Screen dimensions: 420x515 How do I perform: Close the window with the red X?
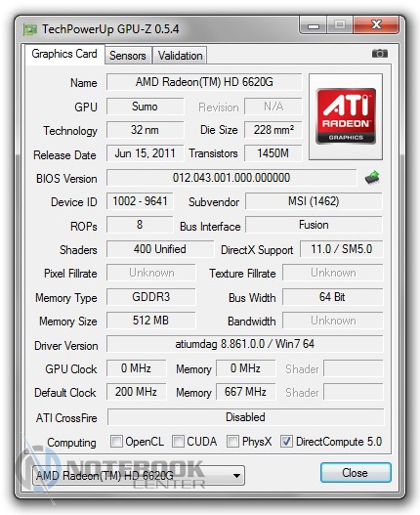(376, 25)
